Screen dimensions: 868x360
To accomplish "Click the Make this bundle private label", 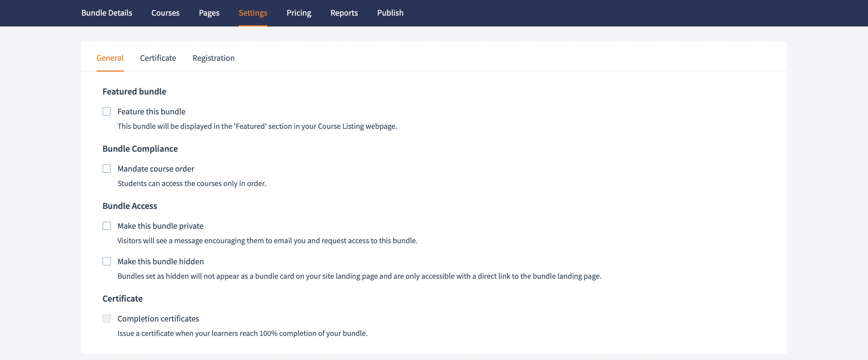I will tap(160, 226).
